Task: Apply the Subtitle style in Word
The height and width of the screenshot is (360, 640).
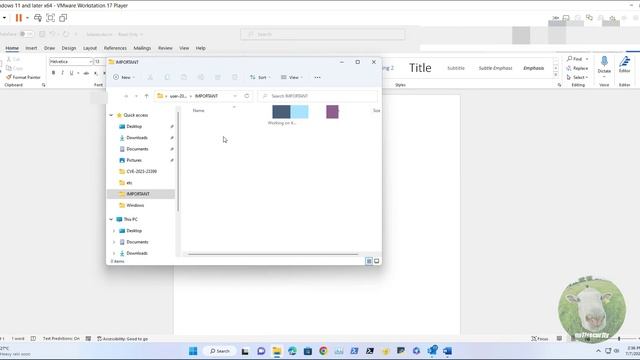Action: click(x=456, y=68)
